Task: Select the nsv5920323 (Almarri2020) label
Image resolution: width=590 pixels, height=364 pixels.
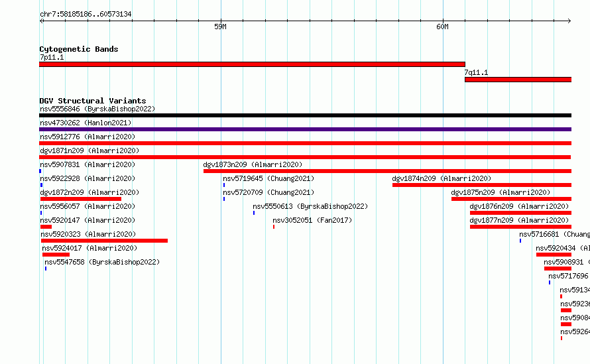Action: (88, 235)
